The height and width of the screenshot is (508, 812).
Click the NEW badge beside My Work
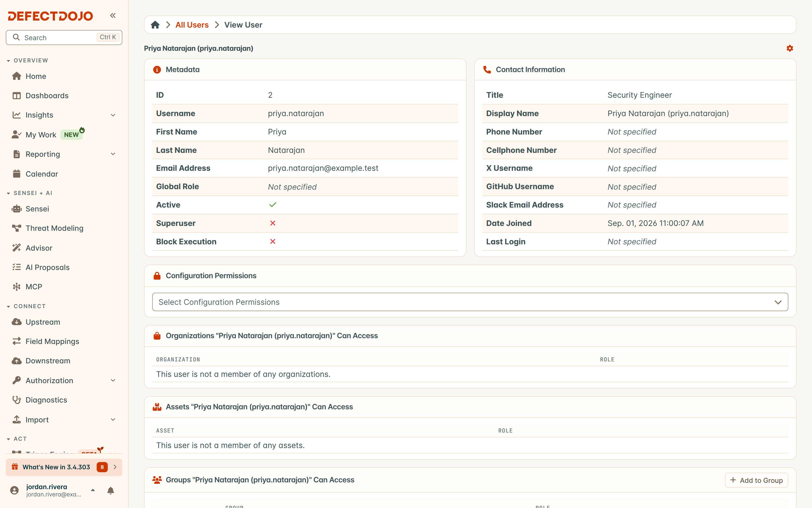click(x=72, y=135)
